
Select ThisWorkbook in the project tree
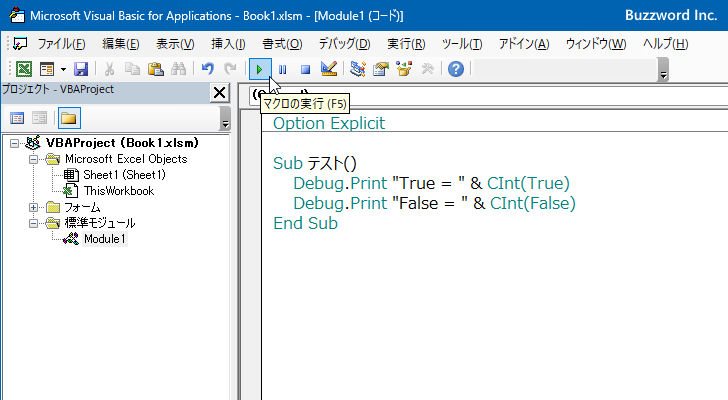pos(118,191)
